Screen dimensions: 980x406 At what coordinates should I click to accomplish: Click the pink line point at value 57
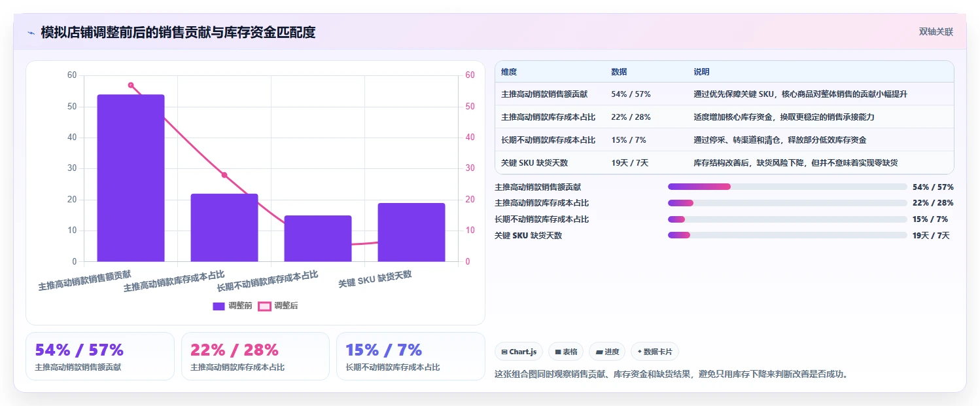point(131,85)
